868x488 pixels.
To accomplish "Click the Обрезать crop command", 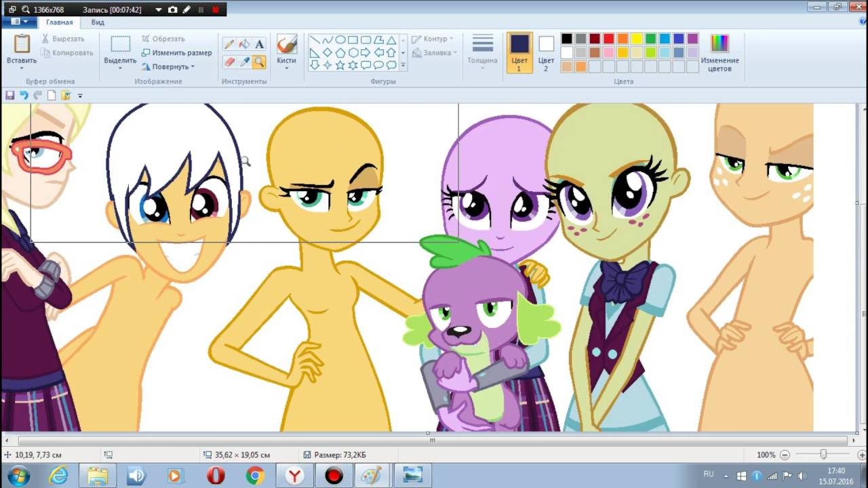I will tap(163, 39).
